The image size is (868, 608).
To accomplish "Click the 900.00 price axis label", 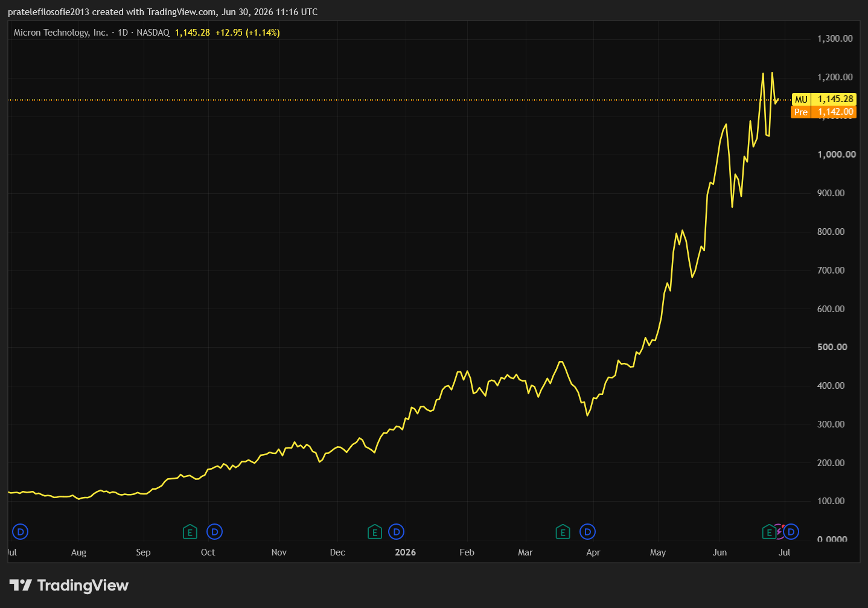I will click(x=831, y=193).
